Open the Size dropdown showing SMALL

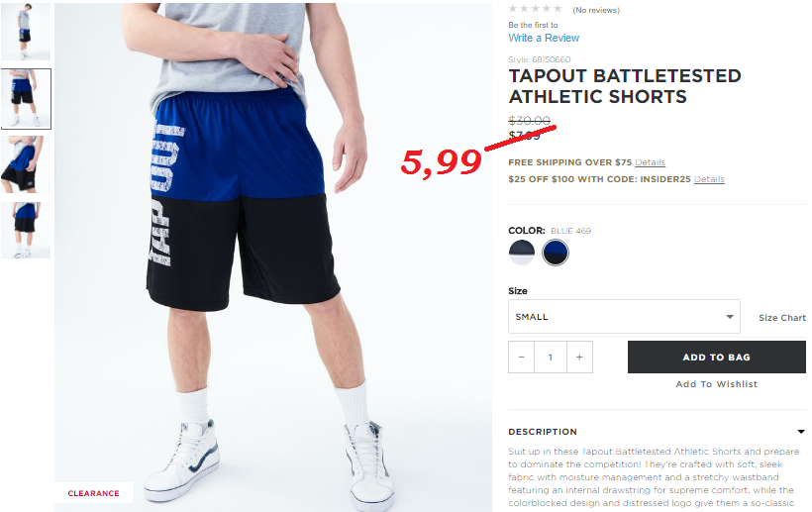624,316
